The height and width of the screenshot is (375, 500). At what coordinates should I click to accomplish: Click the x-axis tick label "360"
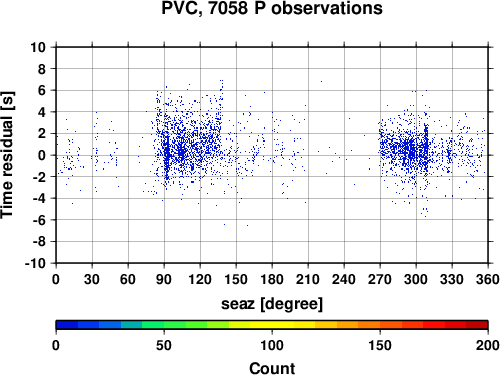pos(488,279)
